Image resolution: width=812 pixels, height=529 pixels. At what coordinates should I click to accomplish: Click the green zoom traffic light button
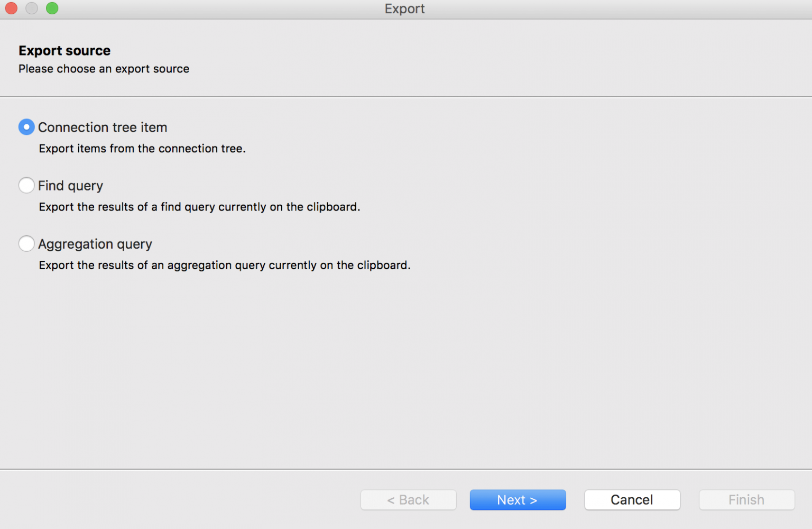tap(52, 8)
